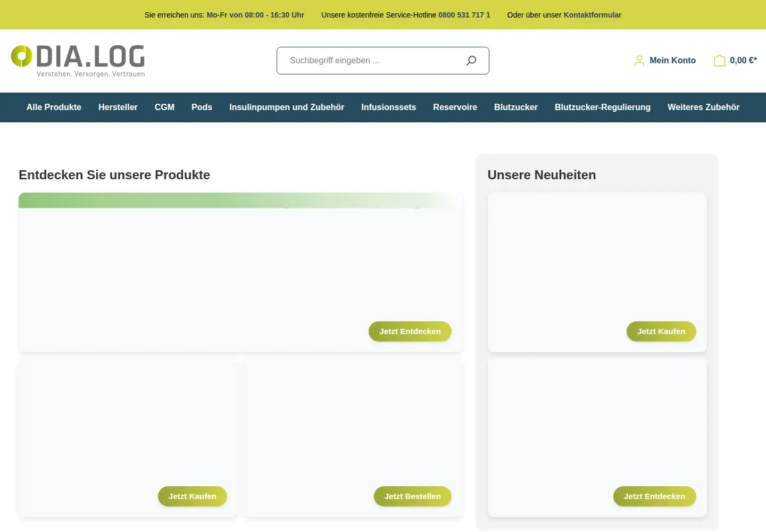Image resolution: width=766 pixels, height=532 pixels.
Task: Click Jetzt Kaufen under Unsere Neuheiten
Action: click(661, 331)
